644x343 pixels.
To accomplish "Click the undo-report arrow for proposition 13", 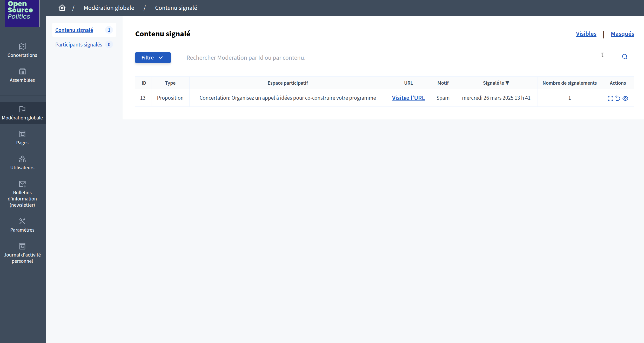I will 618,98.
